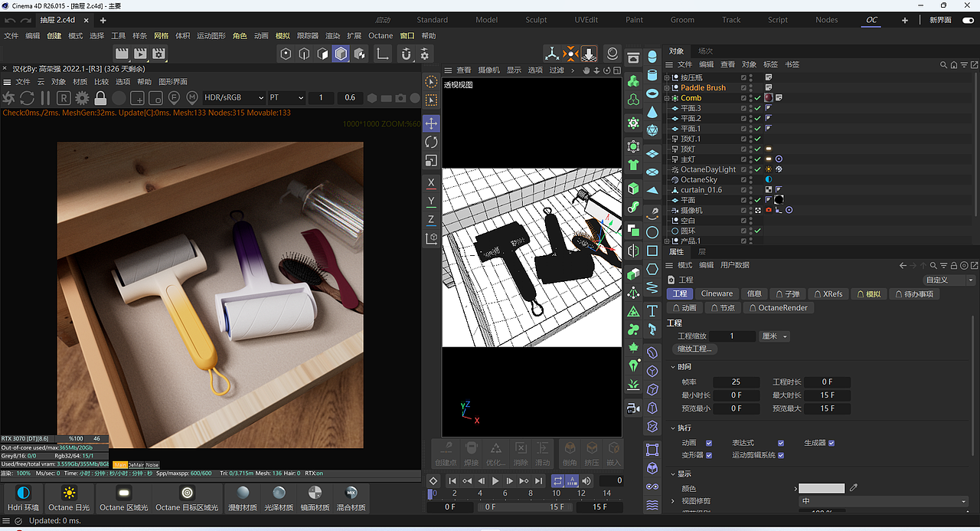
Task: Open the 渲染 menu
Action: coord(332,35)
